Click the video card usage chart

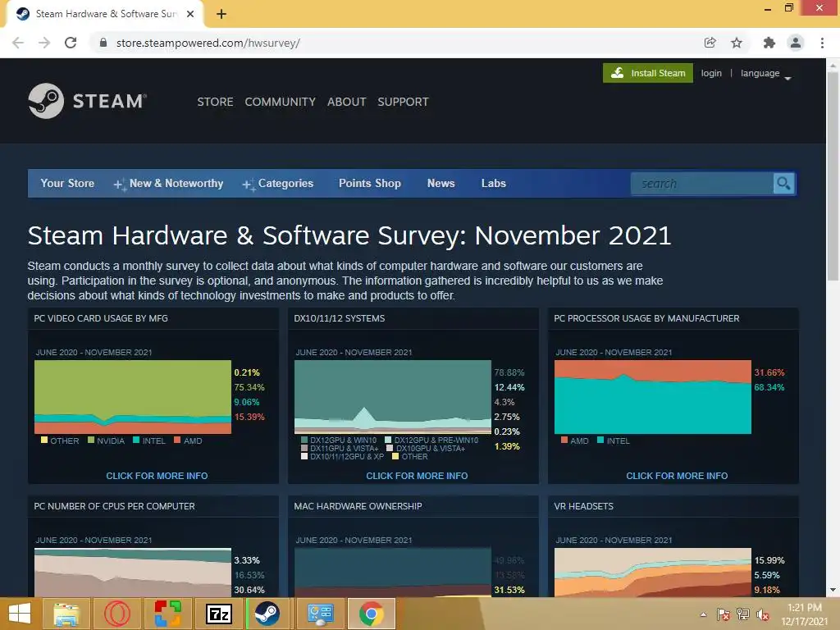[133, 397]
